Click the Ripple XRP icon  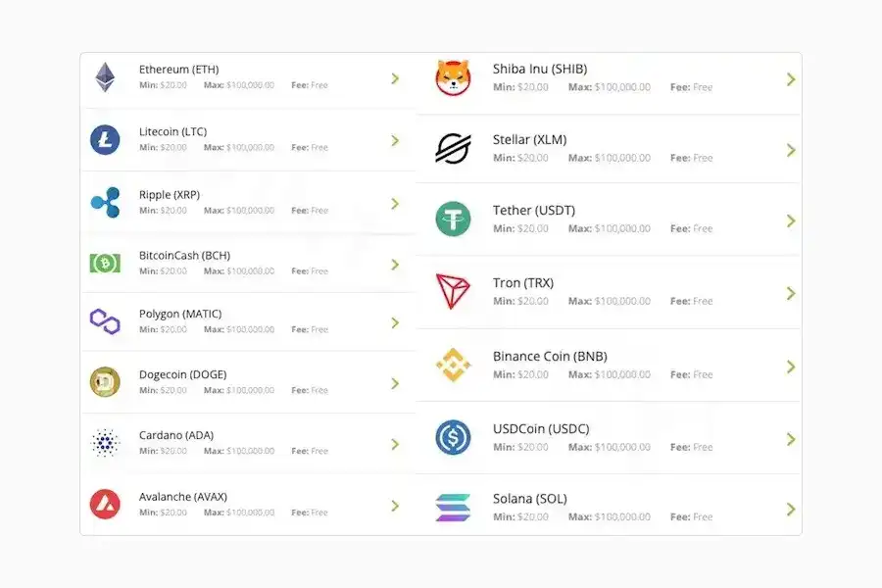pos(105,202)
